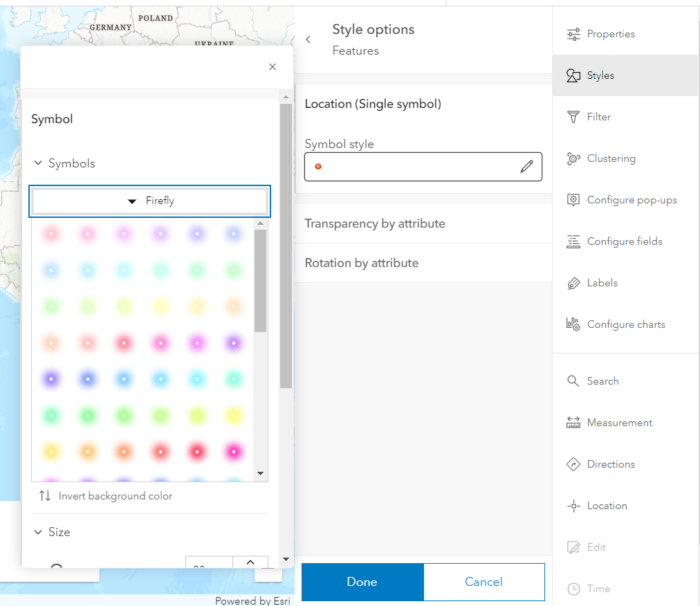Open the Properties panel
700x606 pixels.
[609, 33]
